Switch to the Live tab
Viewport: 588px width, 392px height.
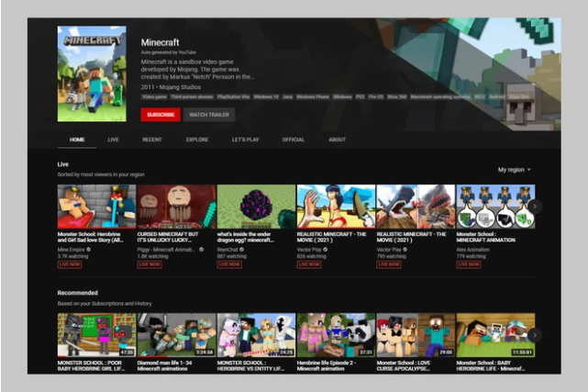tap(113, 140)
